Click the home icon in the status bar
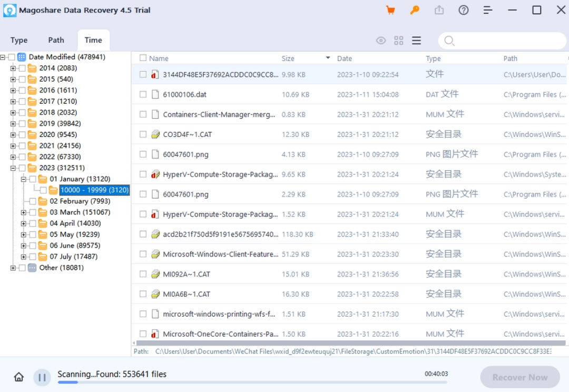This screenshot has height=392, width=569. [18, 377]
